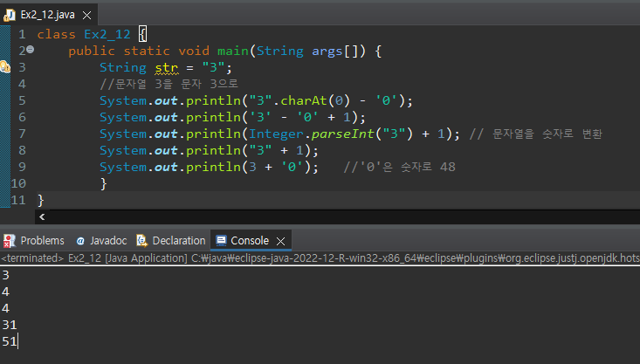Click line number 8 in the gutter
This screenshot has height=364, width=640.
coord(22,150)
